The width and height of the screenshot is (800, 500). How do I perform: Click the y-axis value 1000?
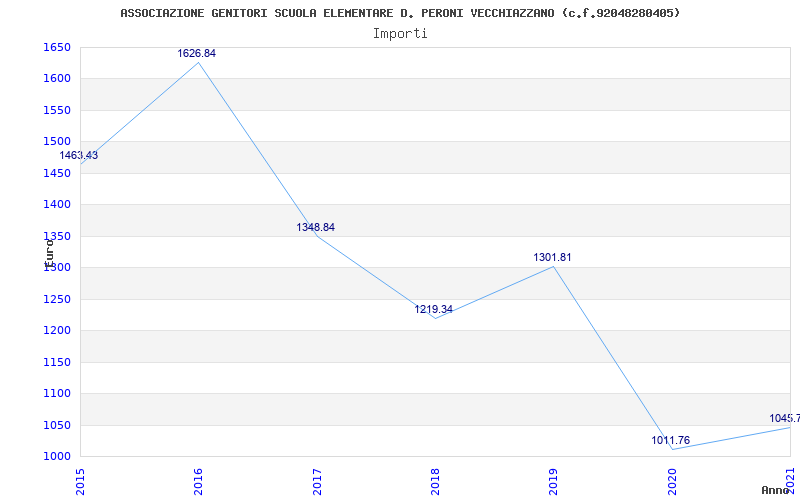click(57, 457)
